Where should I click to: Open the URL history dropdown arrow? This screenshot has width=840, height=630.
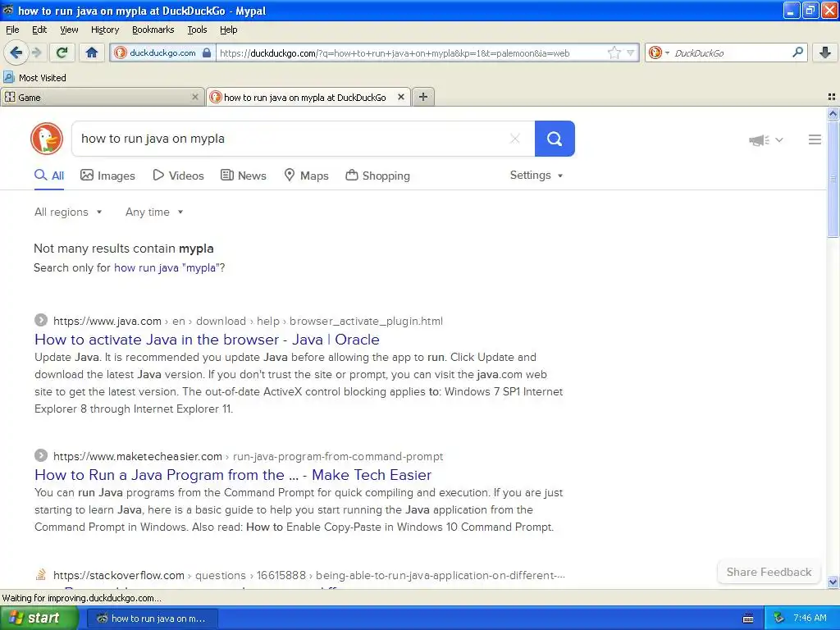pyautogui.click(x=631, y=52)
